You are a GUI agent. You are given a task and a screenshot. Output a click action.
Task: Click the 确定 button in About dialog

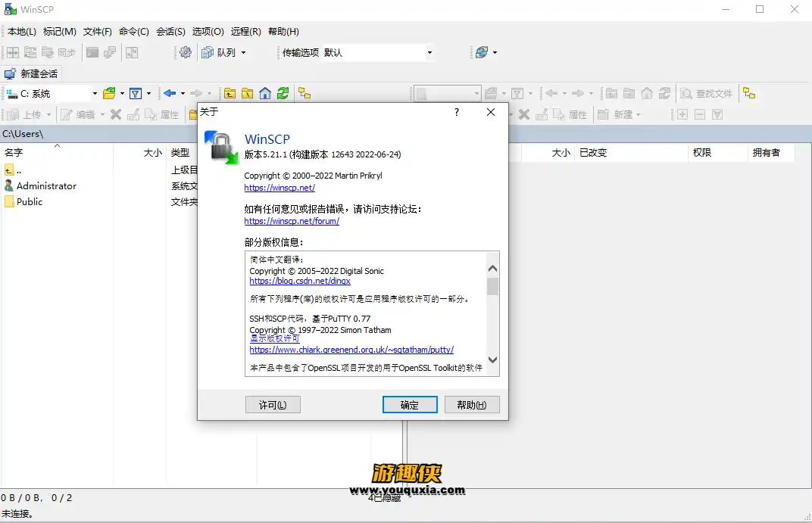point(410,405)
